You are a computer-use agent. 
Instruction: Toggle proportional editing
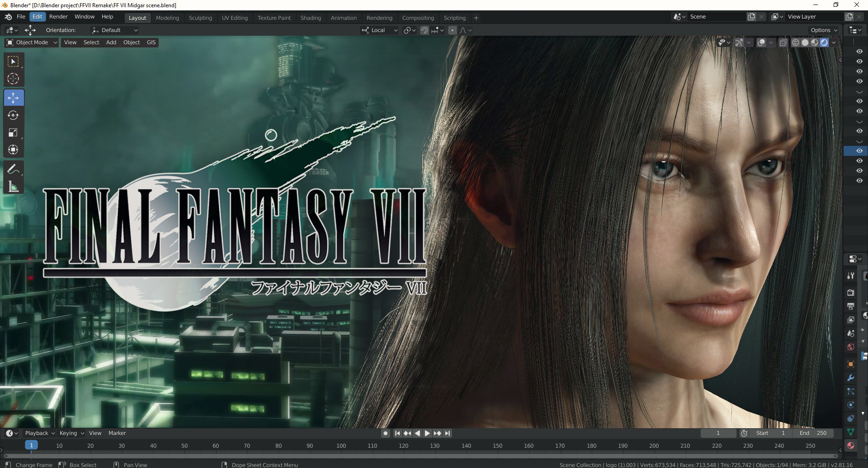click(453, 30)
